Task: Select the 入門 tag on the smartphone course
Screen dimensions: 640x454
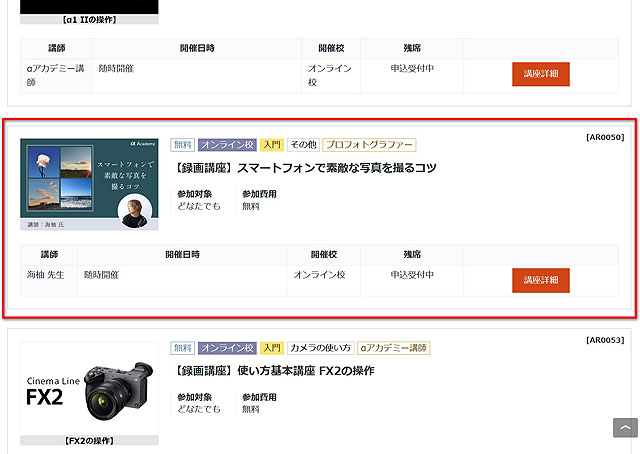Action: 272,145
